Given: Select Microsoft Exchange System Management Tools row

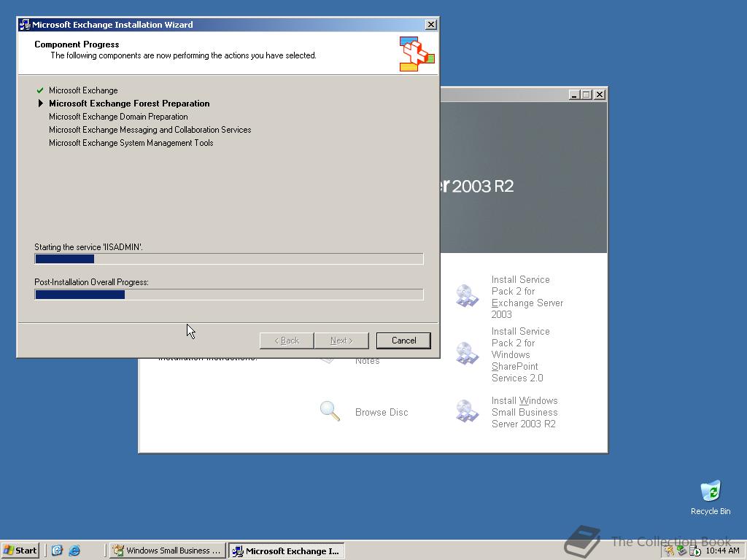Looking at the screenshot, I should pyautogui.click(x=131, y=143).
